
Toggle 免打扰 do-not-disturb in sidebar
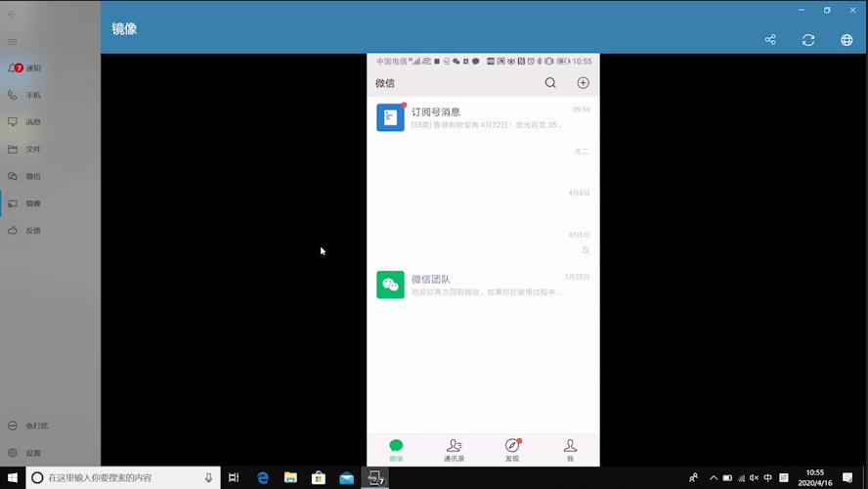[50, 425]
